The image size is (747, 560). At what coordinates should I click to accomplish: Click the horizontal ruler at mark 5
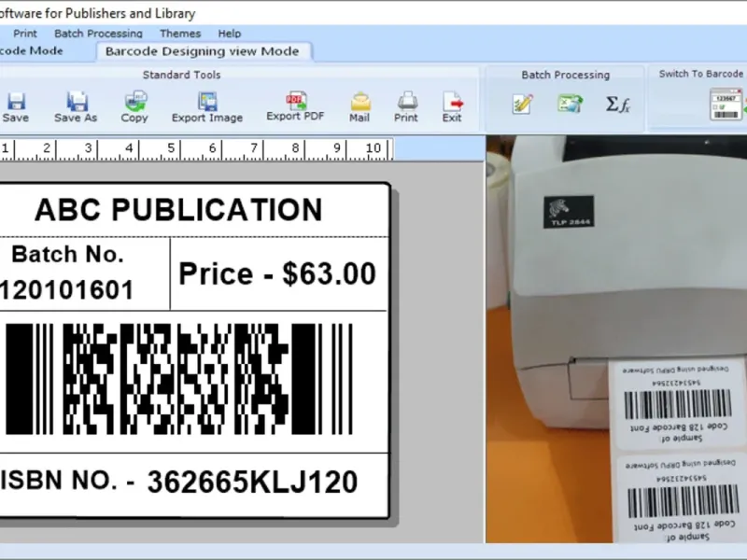(171, 148)
